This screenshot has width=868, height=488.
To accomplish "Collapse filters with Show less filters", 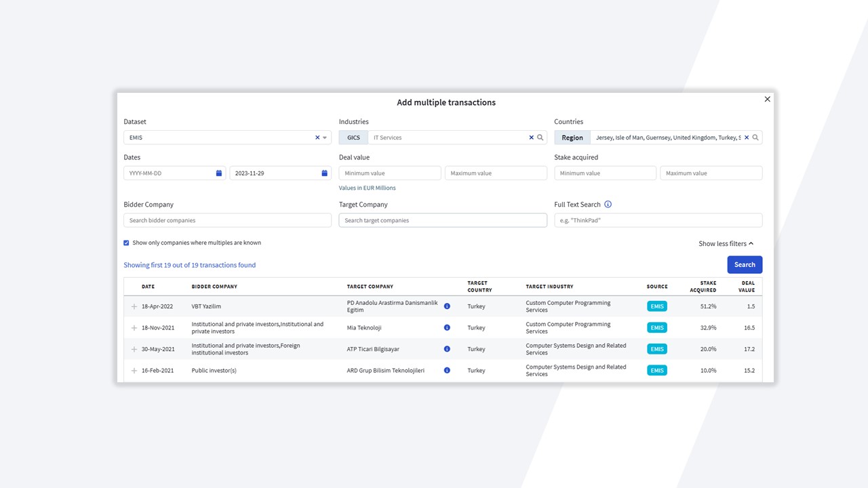I will point(726,244).
